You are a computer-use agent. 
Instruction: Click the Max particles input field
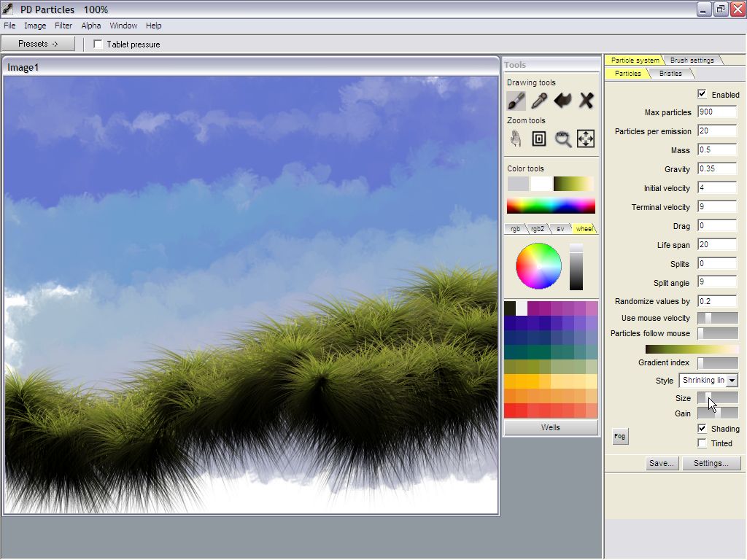pos(716,112)
